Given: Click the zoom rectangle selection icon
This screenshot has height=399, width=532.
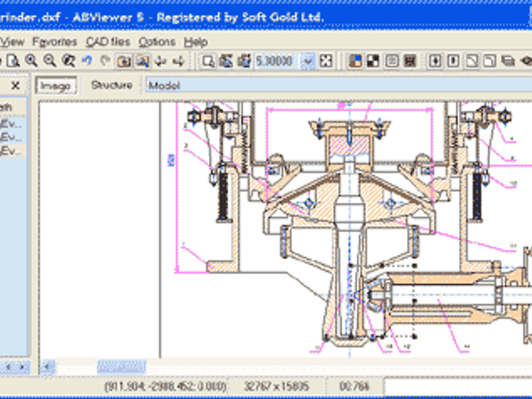Looking at the screenshot, I should (x=208, y=62).
